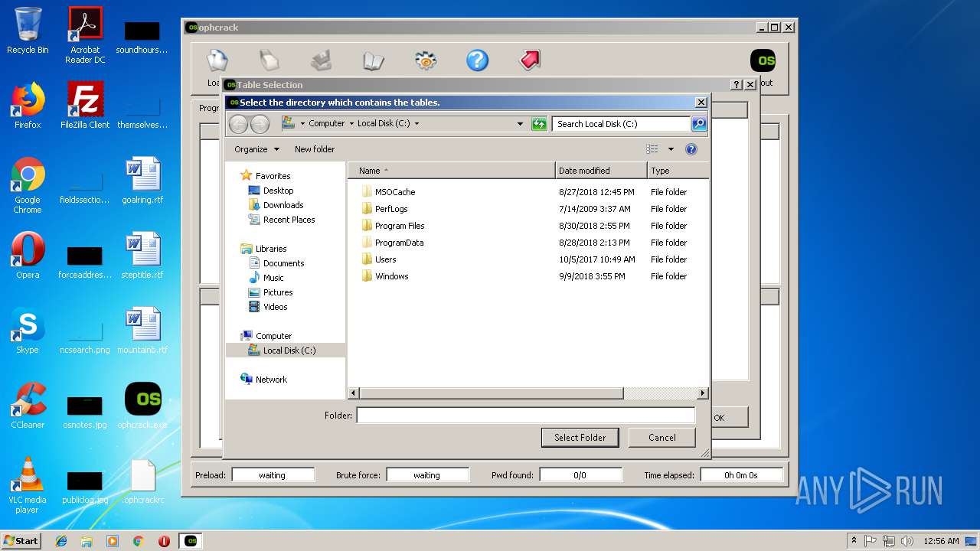This screenshot has width=980, height=551.
Task: Sort by the Name column header
Action: [452, 171]
